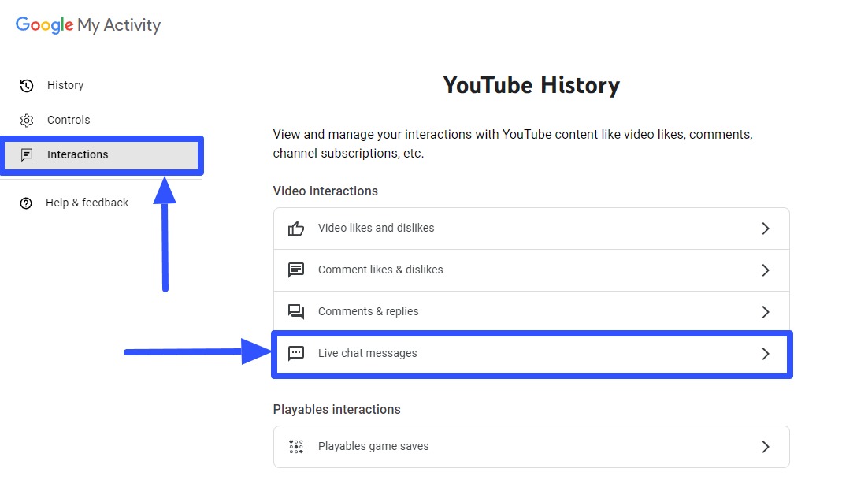Click the Google logo in the header
The image size is (868, 487).
tap(43, 24)
